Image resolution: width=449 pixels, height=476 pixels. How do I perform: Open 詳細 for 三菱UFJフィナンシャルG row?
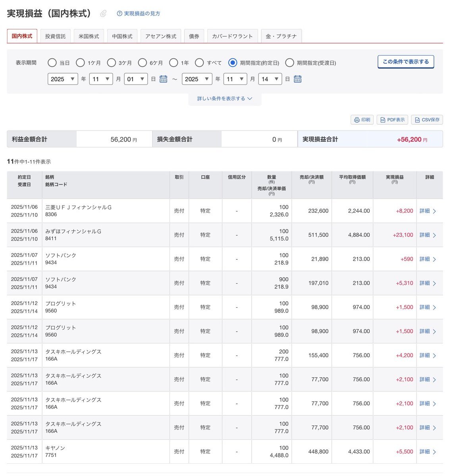[x=428, y=211]
